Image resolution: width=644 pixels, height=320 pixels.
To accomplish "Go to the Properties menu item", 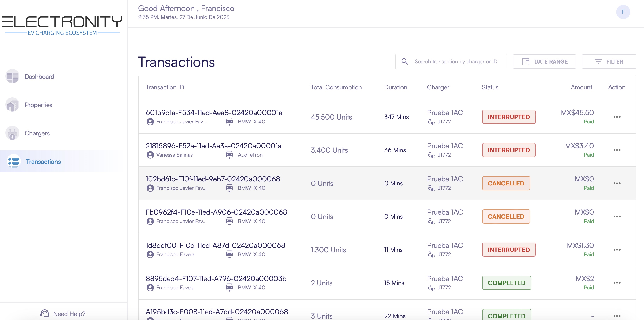I will click(38, 105).
